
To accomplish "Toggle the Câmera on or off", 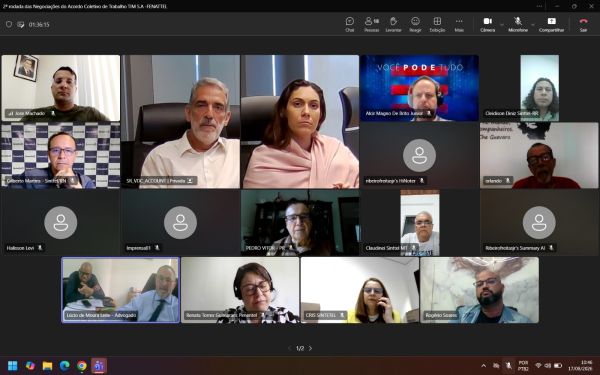I will 488,24.
